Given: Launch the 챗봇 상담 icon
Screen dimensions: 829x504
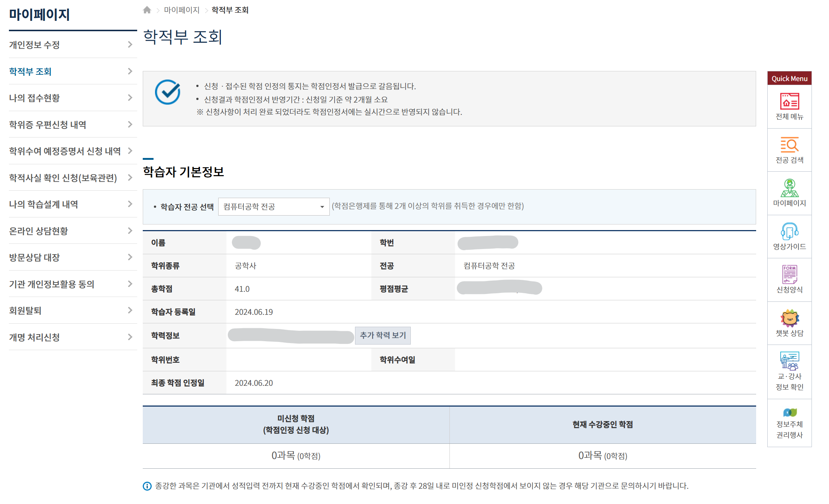Looking at the screenshot, I should (789, 318).
